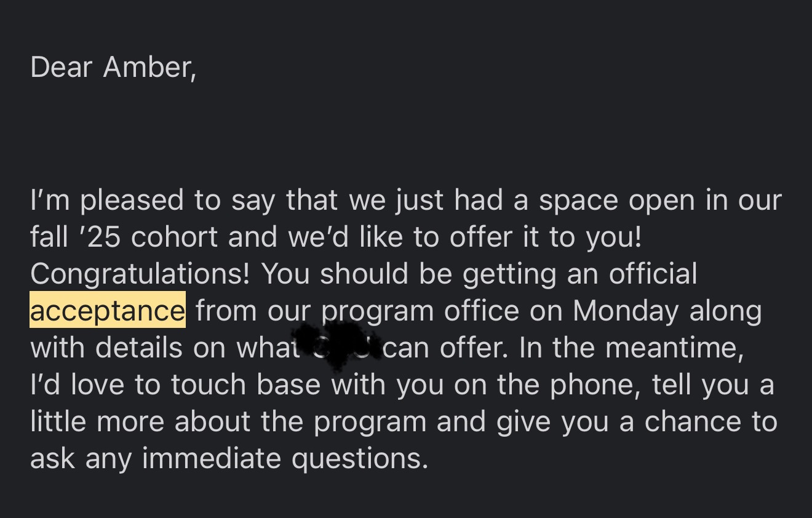This screenshot has height=518, width=812.
Task: Click the word "immediate"
Action: [212, 458]
